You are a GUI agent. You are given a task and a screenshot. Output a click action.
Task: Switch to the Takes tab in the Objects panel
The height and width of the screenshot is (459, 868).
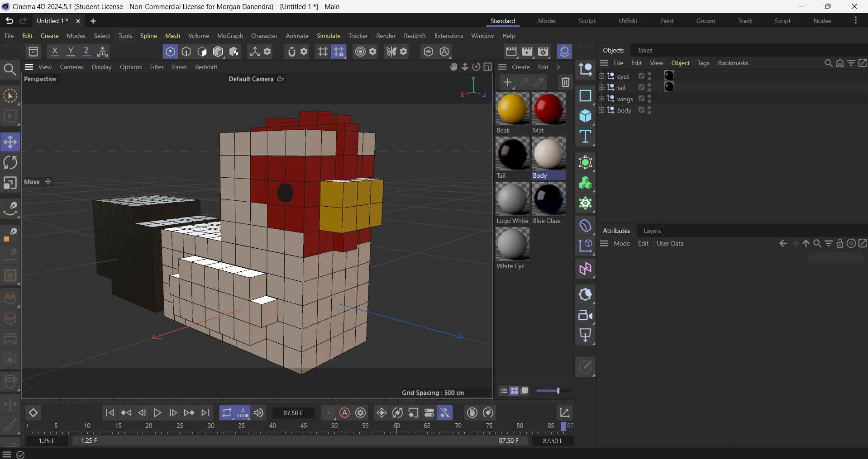pyautogui.click(x=645, y=50)
